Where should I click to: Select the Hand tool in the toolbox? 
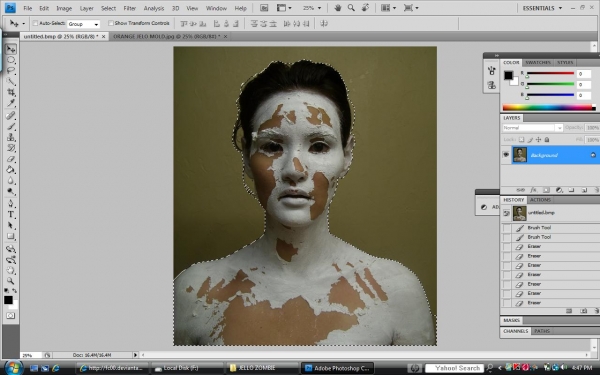click(x=11, y=271)
